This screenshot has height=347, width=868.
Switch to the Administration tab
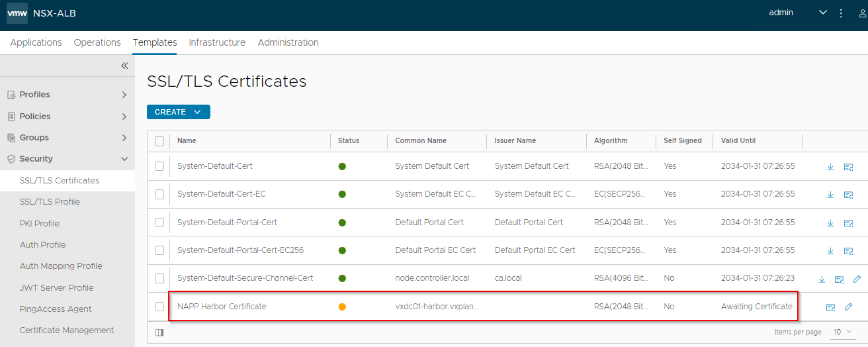point(288,42)
